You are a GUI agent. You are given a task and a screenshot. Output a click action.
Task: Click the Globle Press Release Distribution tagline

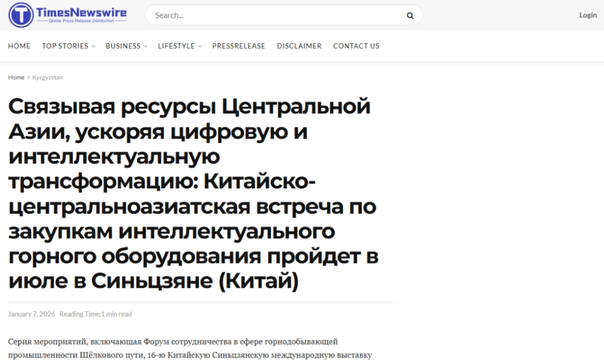[81, 21]
